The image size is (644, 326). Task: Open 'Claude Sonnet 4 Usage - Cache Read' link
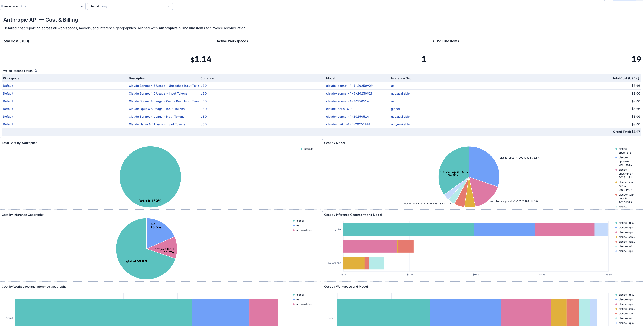[164, 101]
